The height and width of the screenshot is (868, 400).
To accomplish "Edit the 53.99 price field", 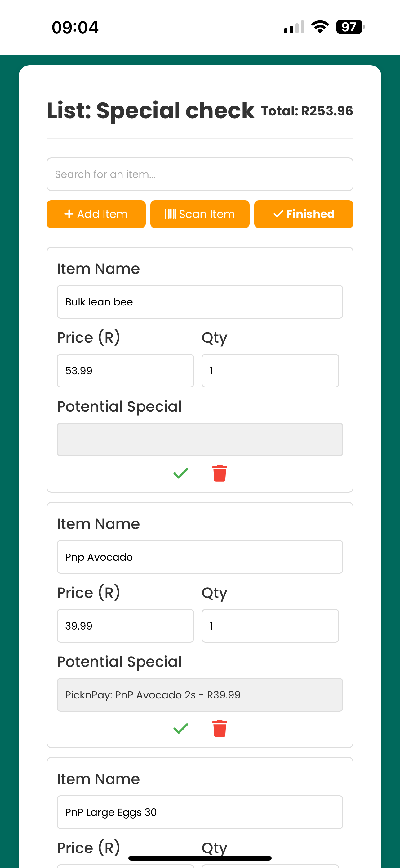I will (x=125, y=371).
